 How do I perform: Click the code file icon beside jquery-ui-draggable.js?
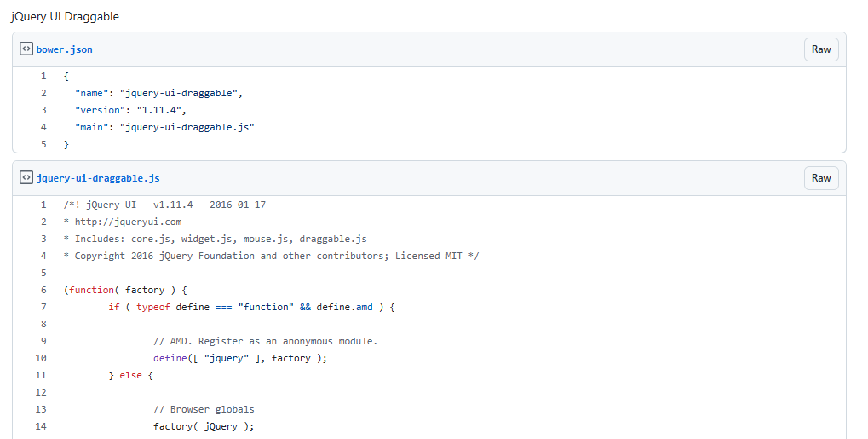click(26, 178)
